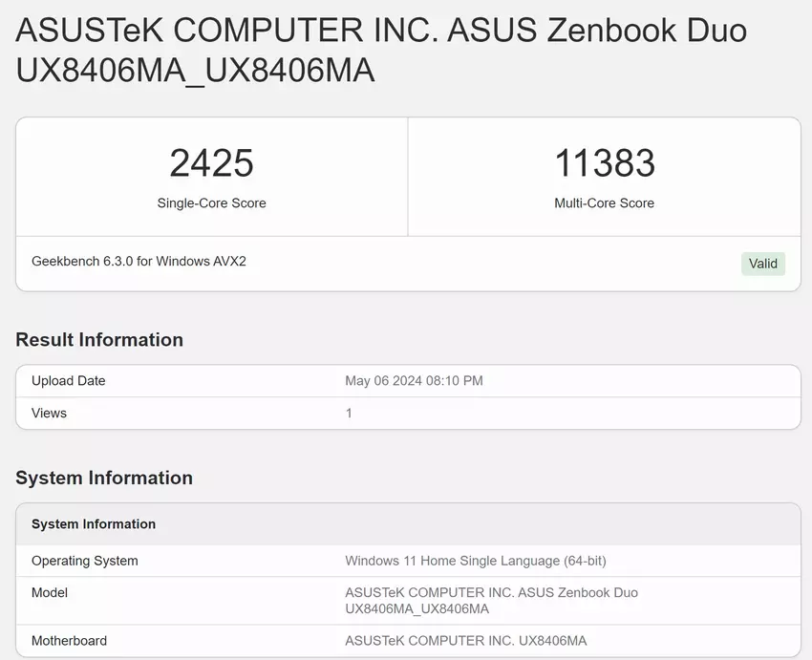Screen dimensions: 812x660
Task: Select the Motherboard row label
Action: click(69, 641)
